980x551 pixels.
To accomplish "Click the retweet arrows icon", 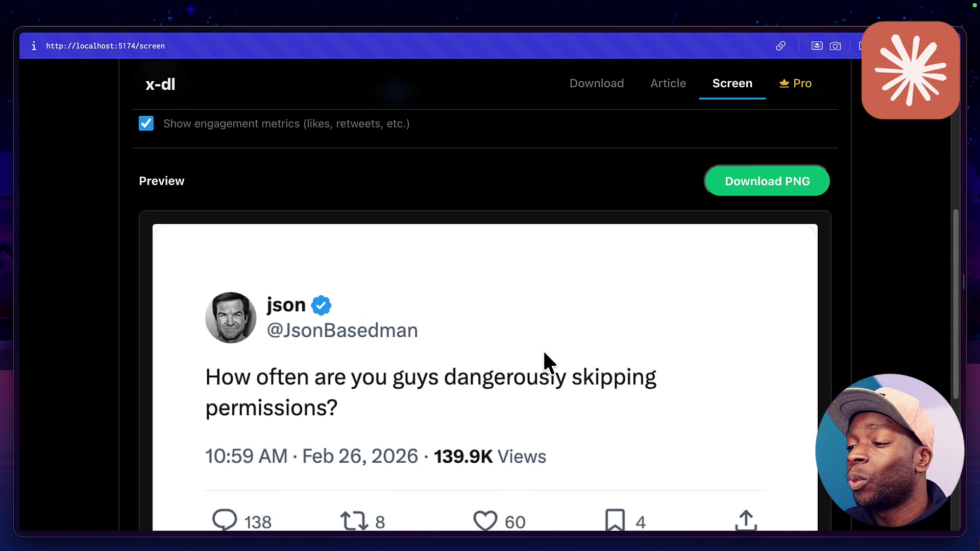I will (354, 520).
